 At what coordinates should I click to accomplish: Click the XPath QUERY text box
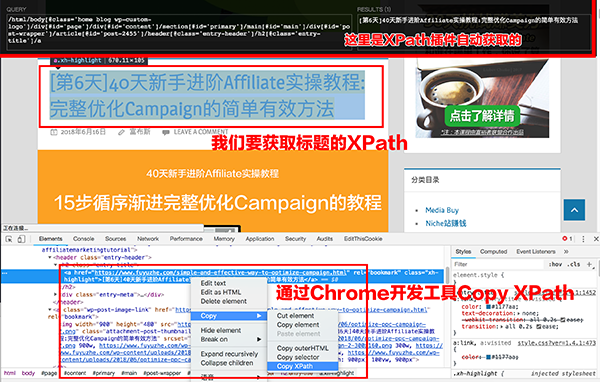pos(179,32)
